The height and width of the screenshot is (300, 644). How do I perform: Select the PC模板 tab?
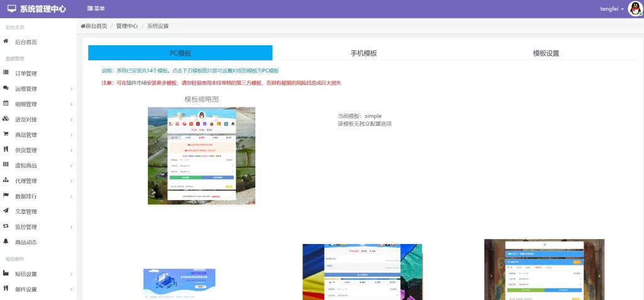coord(180,53)
